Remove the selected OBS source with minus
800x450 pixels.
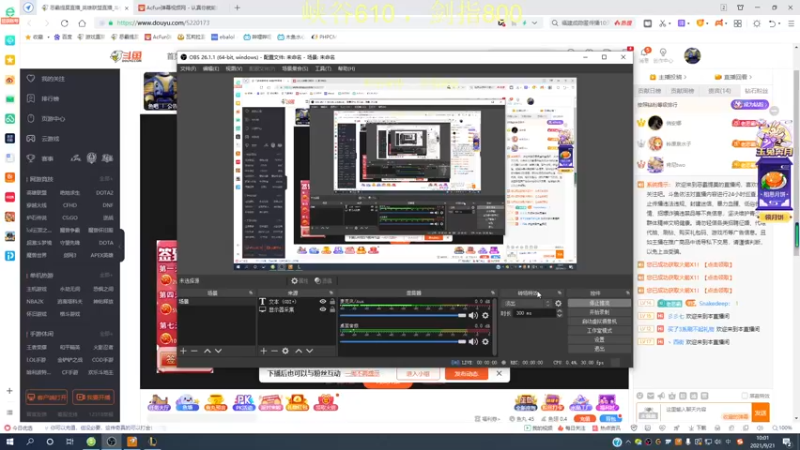tap(274, 351)
